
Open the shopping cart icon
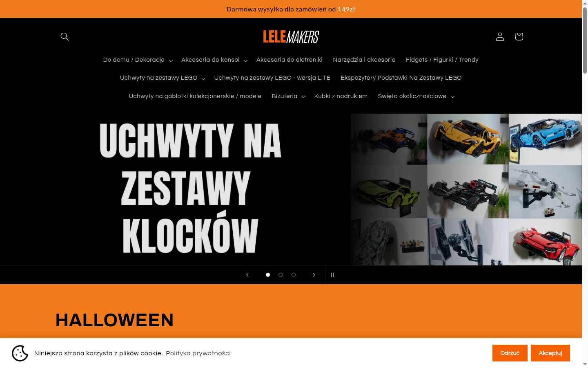coord(519,36)
